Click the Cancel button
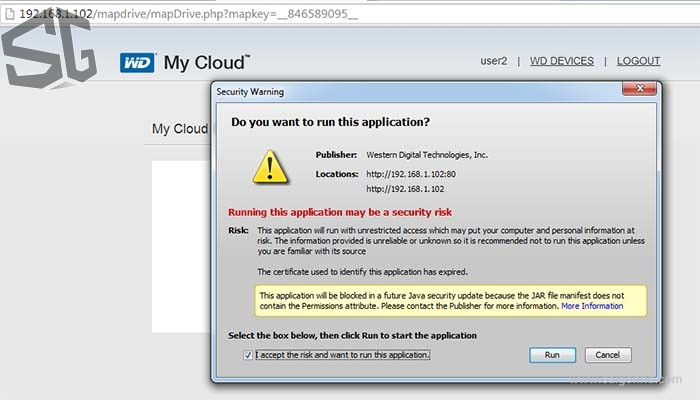The width and height of the screenshot is (700, 400). coord(608,355)
